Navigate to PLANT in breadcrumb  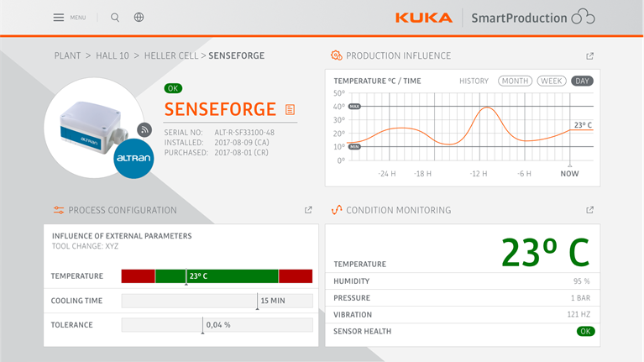(x=67, y=56)
